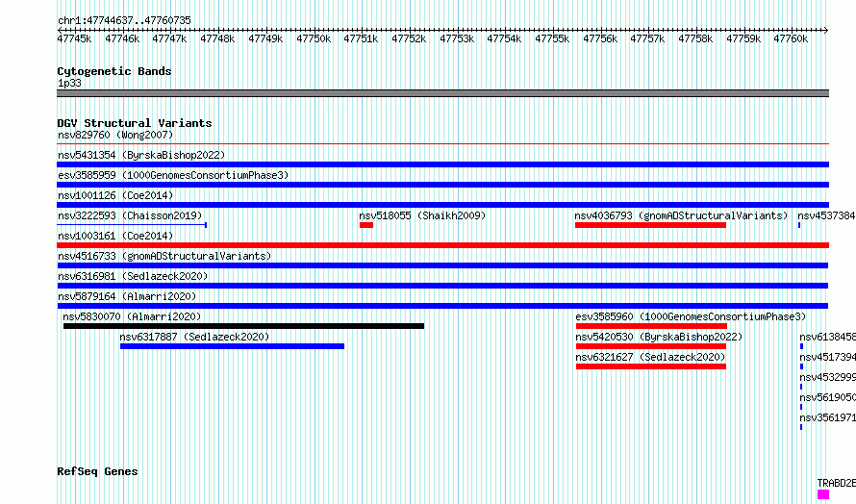The image size is (856, 504).
Task: Open nsv3222593 (Chaisson2019) variant label
Action: point(130,215)
